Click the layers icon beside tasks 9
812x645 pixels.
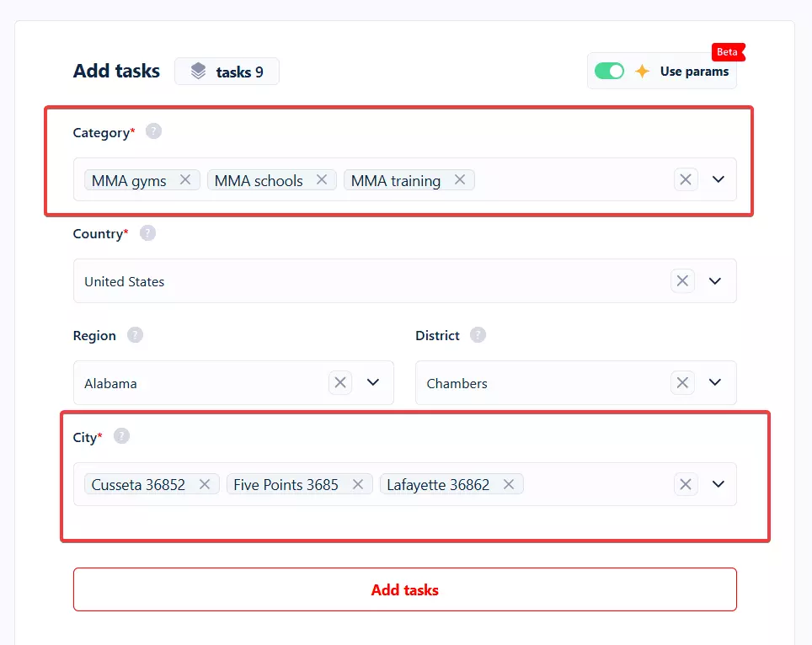click(198, 71)
